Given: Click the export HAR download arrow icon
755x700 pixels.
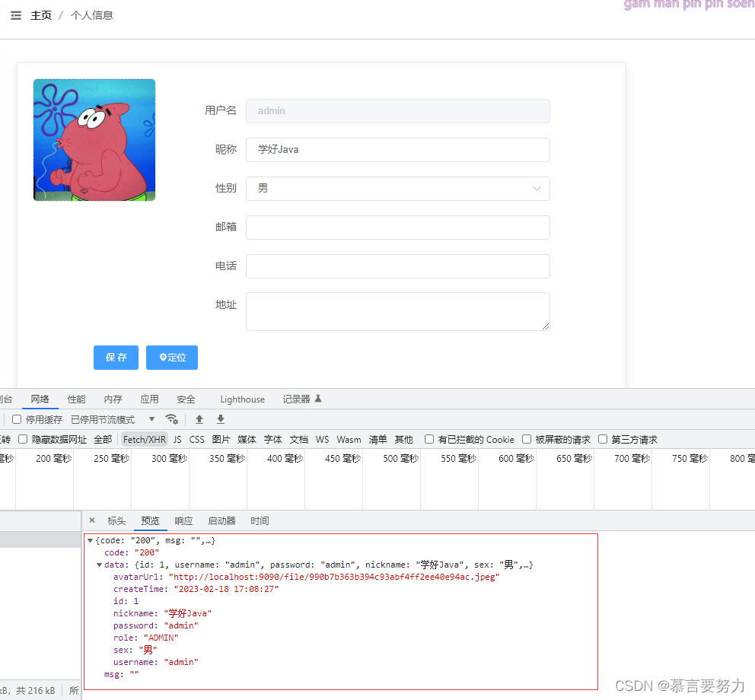Looking at the screenshot, I should (x=221, y=419).
